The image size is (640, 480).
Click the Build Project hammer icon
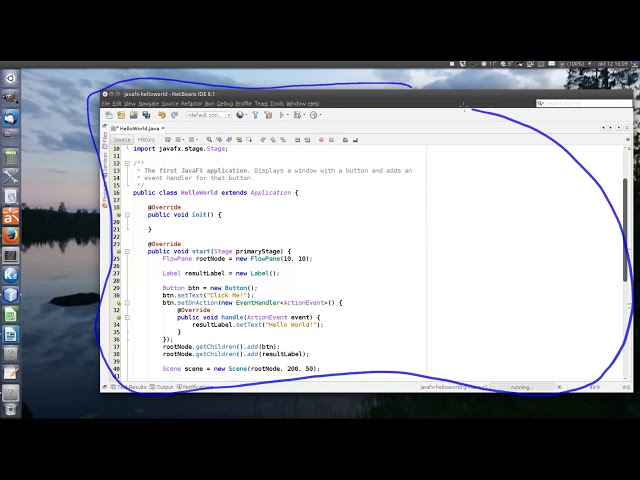(255, 115)
